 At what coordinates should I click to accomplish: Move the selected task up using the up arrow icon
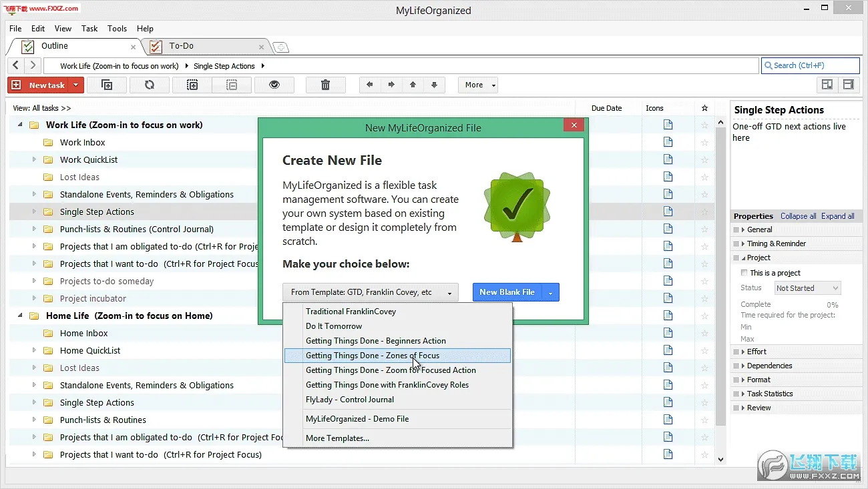pyautogui.click(x=413, y=85)
